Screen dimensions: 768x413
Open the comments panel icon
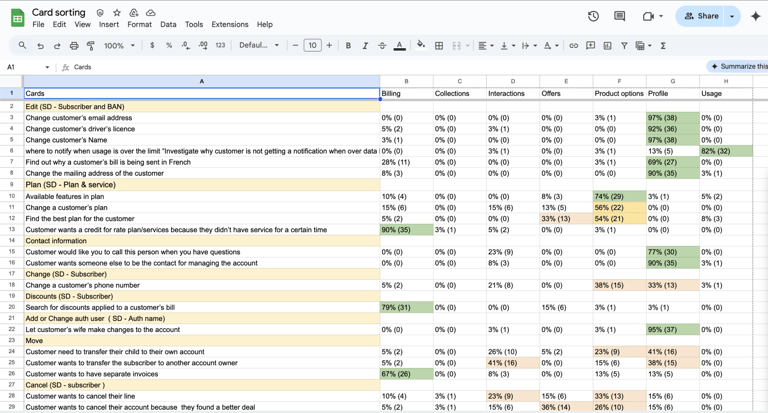point(620,16)
